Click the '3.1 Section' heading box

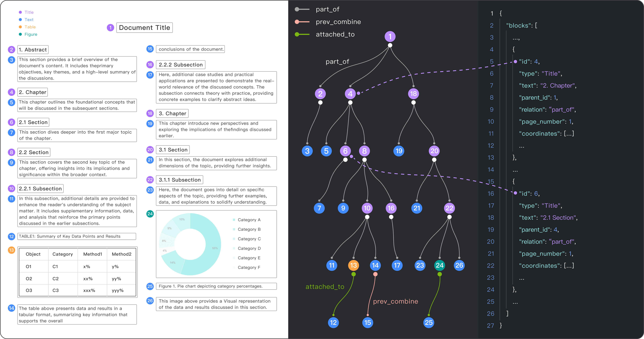click(x=173, y=150)
